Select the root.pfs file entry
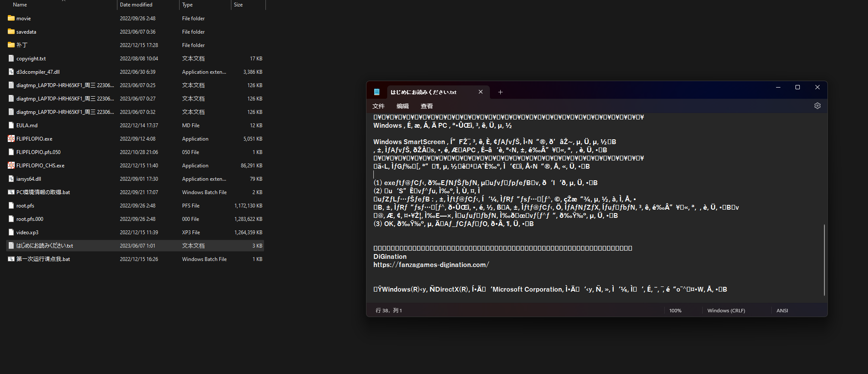 [x=25, y=206]
